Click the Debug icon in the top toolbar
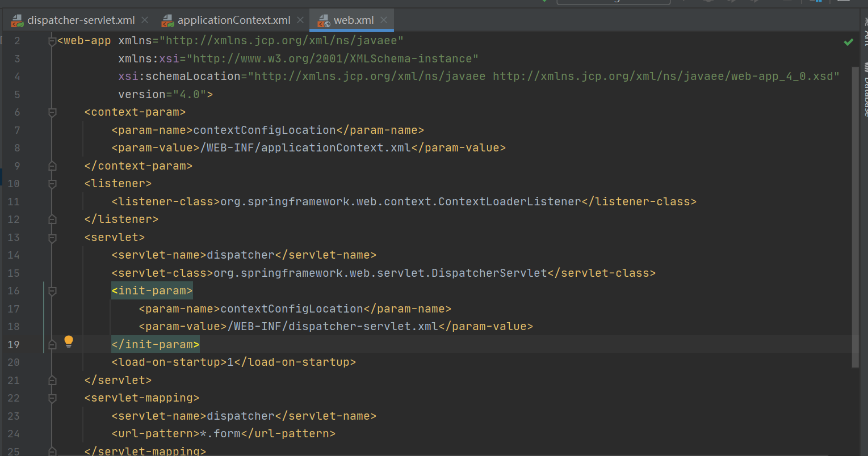 (709, 2)
